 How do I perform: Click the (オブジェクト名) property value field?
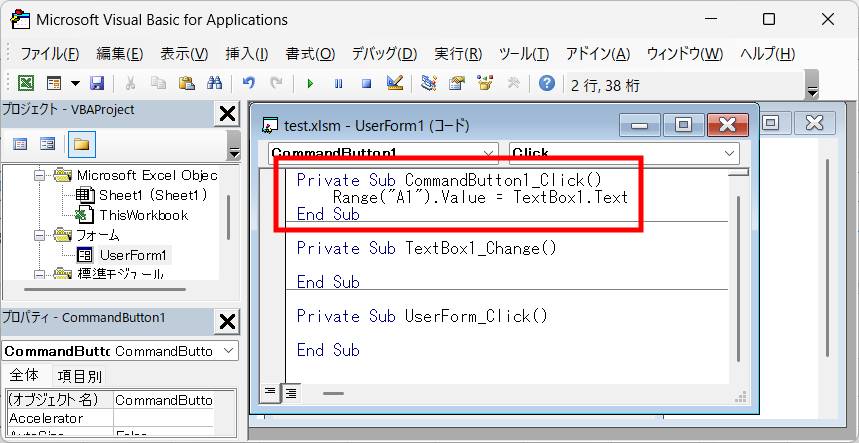point(163,400)
